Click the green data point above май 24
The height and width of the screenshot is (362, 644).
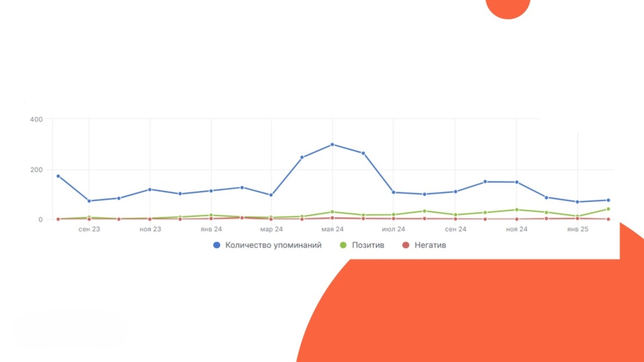(x=332, y=212)
